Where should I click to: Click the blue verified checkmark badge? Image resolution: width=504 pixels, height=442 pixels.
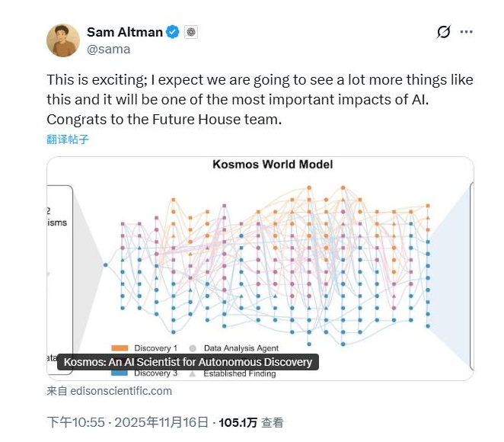[x=173, y=32]
